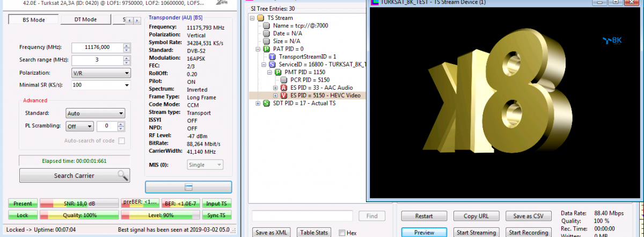
Task: Click the Save as CSV button
Action: 528,216
